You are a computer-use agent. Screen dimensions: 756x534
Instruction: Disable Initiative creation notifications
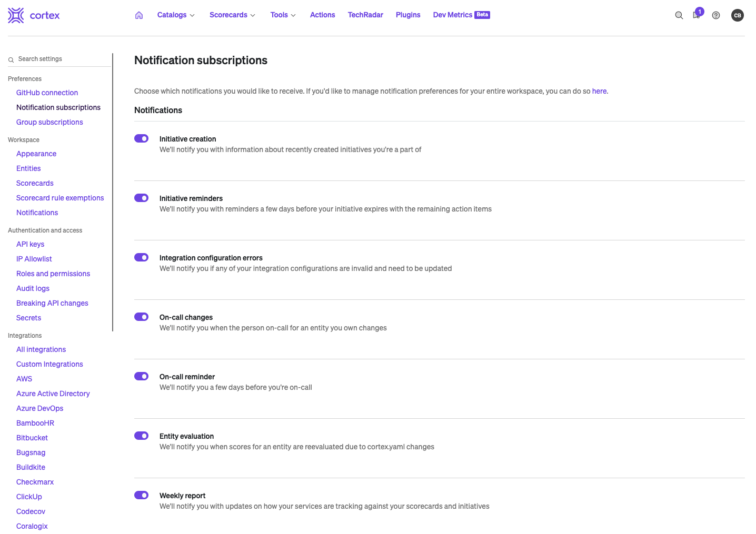pyautogui.click(x=141, y=138)
